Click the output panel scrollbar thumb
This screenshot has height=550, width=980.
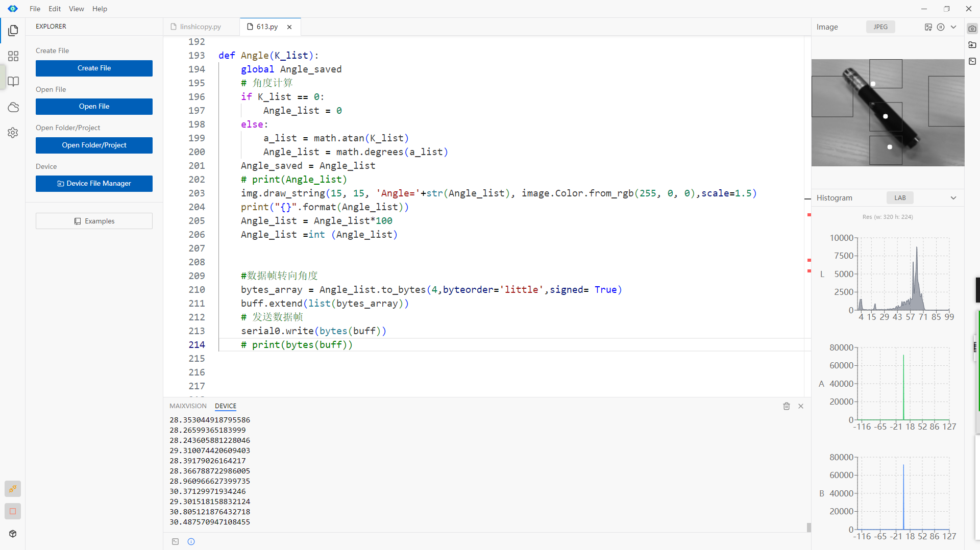coord(808,527)
